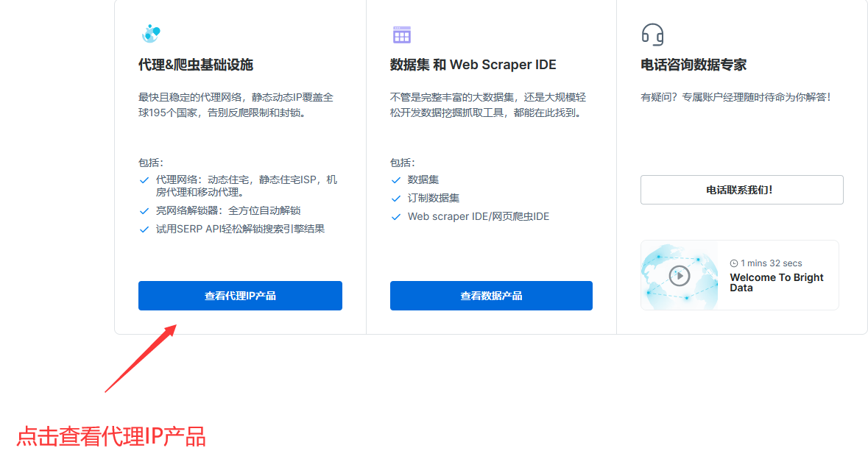The height and width of the screenshot is (473, 868).
Task: Click the headset support icon
Action: [x=652, y=34]
